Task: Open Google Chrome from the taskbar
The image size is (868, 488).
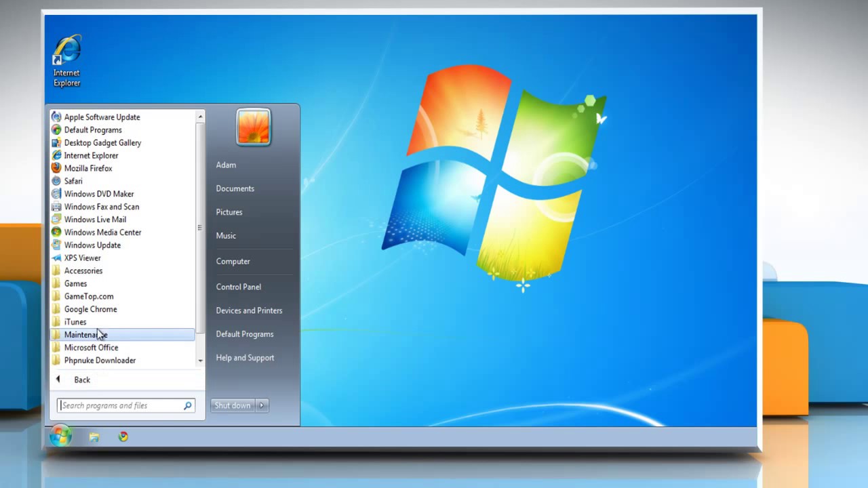Action: (x=123, y=437)
